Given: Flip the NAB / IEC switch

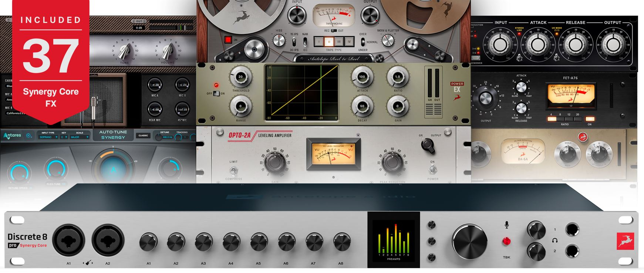Looking at the screenshot, I should pos(305,42).
